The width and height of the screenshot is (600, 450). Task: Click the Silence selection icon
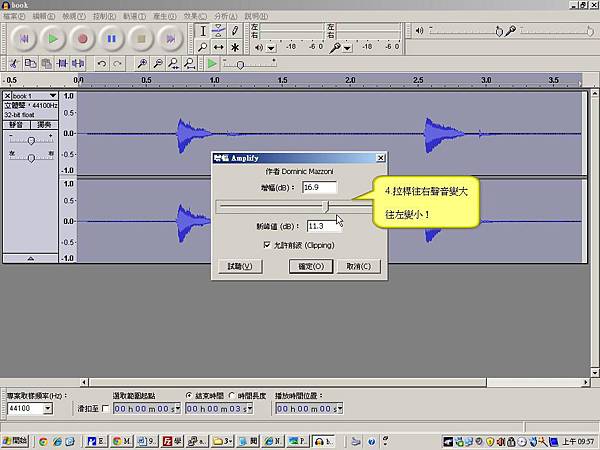click(78, 64)
